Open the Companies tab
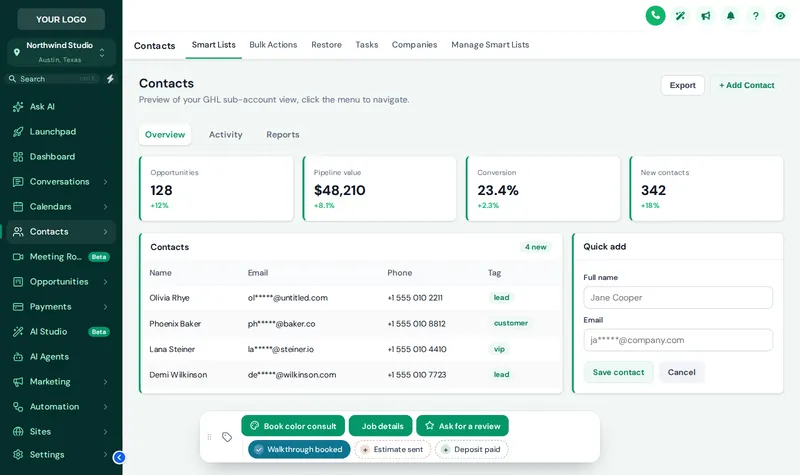The height and width of the screenshot is (475, 800). click(414, 45)
